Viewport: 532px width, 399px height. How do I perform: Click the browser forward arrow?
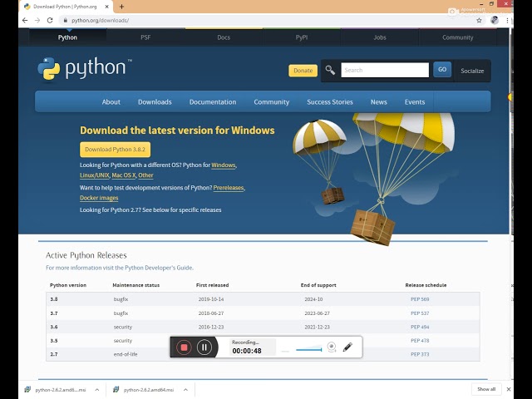pyautogui.click(x=37, y=20)
